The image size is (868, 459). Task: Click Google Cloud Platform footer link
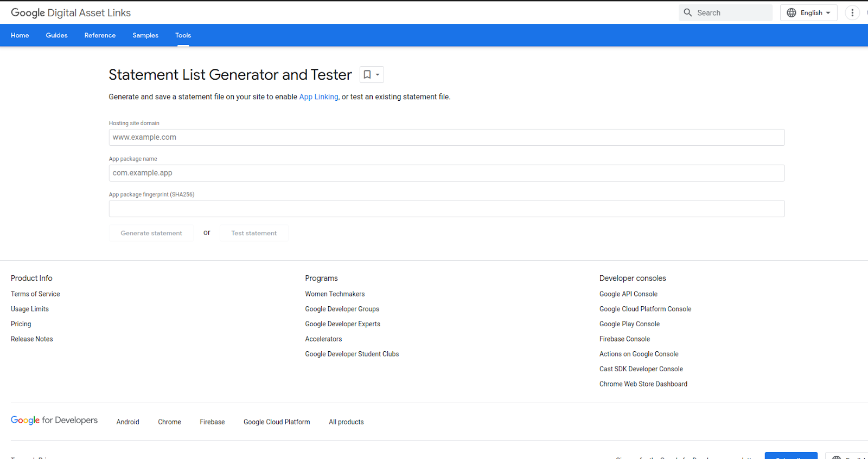(277, 422)
